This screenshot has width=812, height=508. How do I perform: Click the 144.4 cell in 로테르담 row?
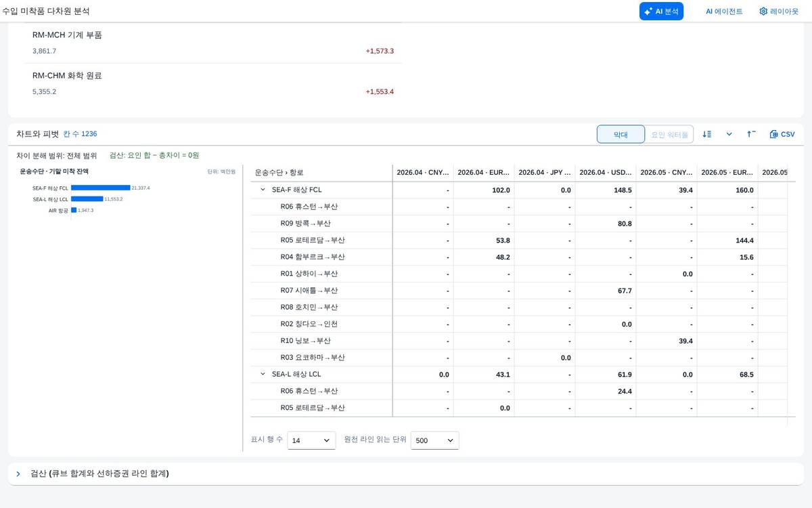(727, 240)
